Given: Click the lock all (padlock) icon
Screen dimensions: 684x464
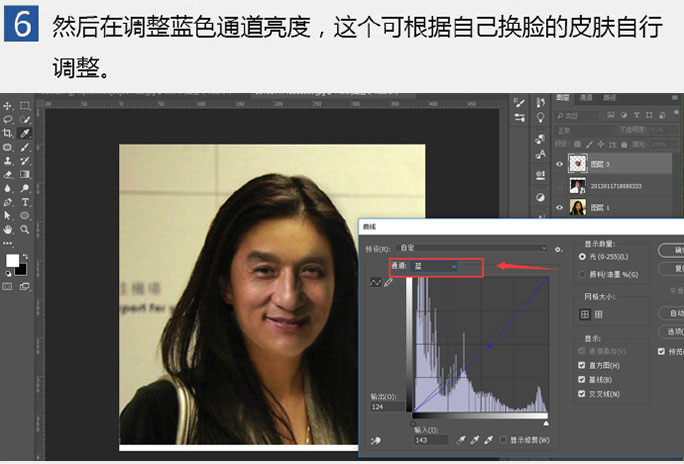Looking at the screenshot, I should tap(624, 144).
